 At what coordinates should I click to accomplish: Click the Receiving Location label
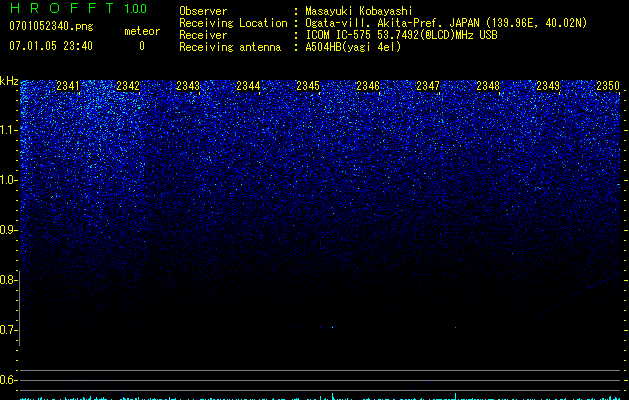[233, 23]
